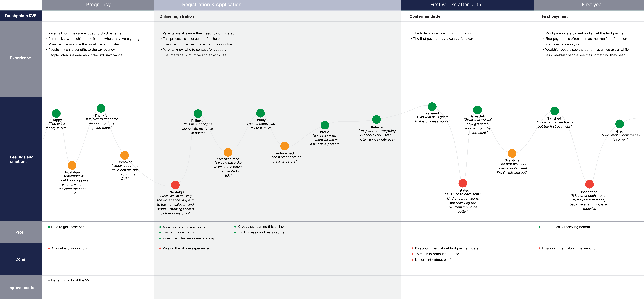The height and width of the screenshot is (299, 644).
Task: Click the green Greatful emotion circle
Action: 478,110
